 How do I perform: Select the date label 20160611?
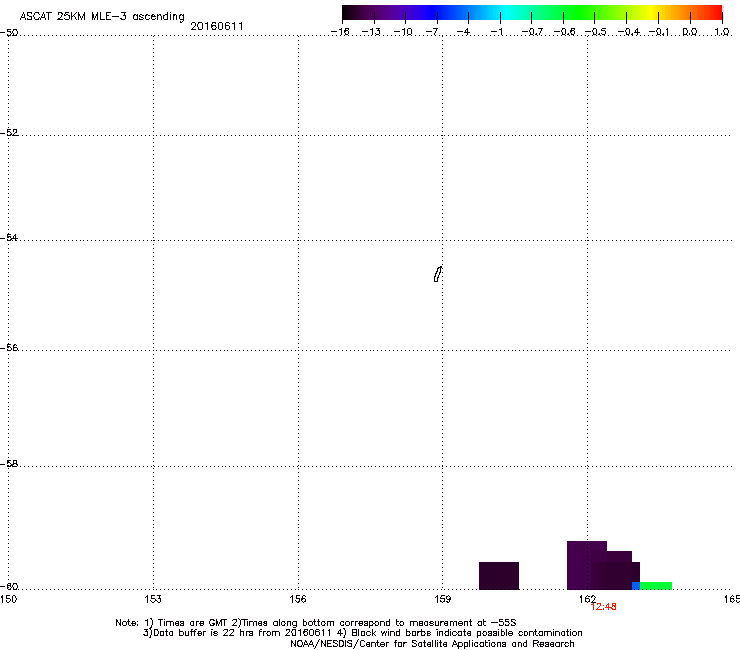pyautogui.click(x=217, y=26)
